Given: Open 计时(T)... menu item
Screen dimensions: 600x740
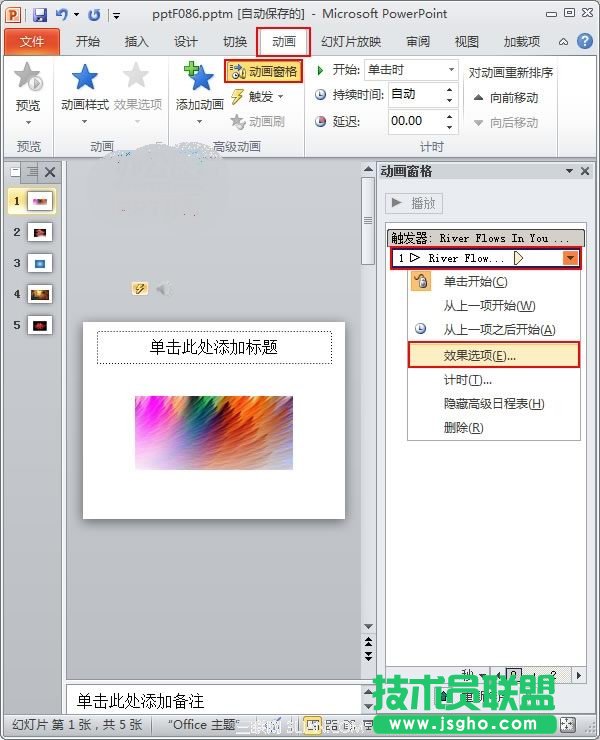Looking at the screenshot, I should pyautogui.click(x=494, y=380).
